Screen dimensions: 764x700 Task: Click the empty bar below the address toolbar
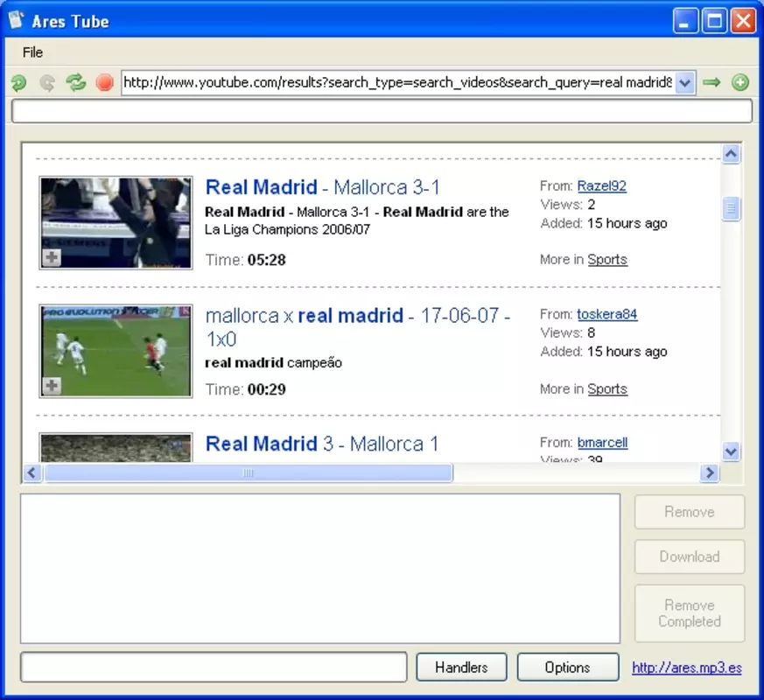[x=382, y=111]
